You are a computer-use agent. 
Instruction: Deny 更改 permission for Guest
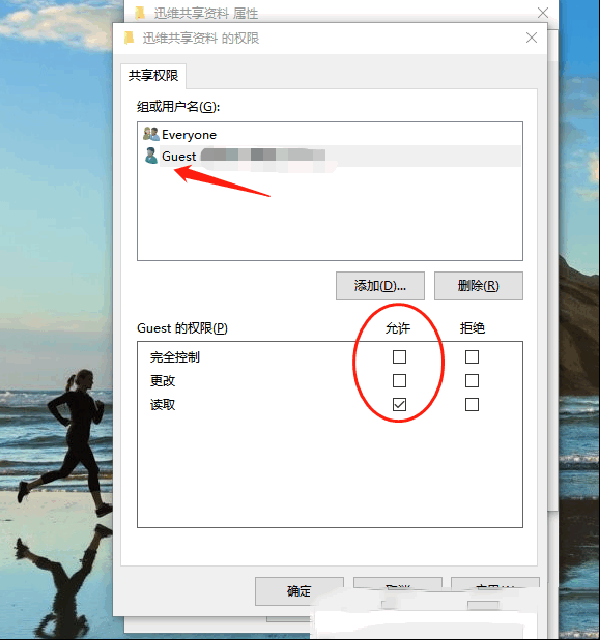click(x=472, y=380)
